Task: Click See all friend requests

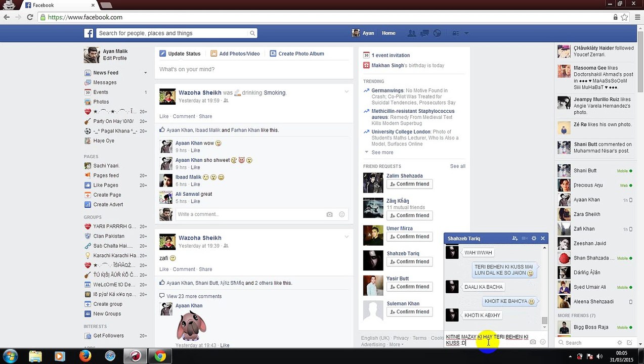Action: click(x=458, y=166)
